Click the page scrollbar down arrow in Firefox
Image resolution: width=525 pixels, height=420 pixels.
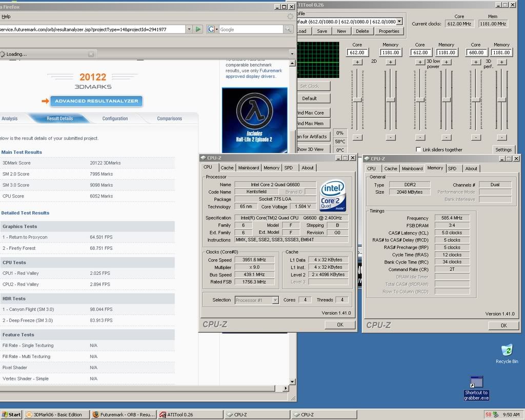pos(292,382)
